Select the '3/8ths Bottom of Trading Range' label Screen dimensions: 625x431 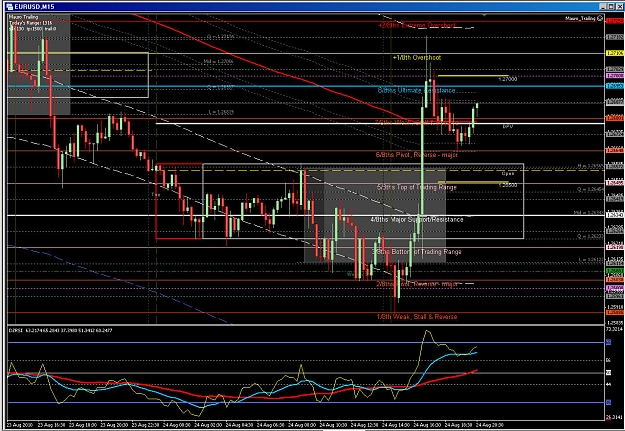pyautogui.click(x=417, y=252)
